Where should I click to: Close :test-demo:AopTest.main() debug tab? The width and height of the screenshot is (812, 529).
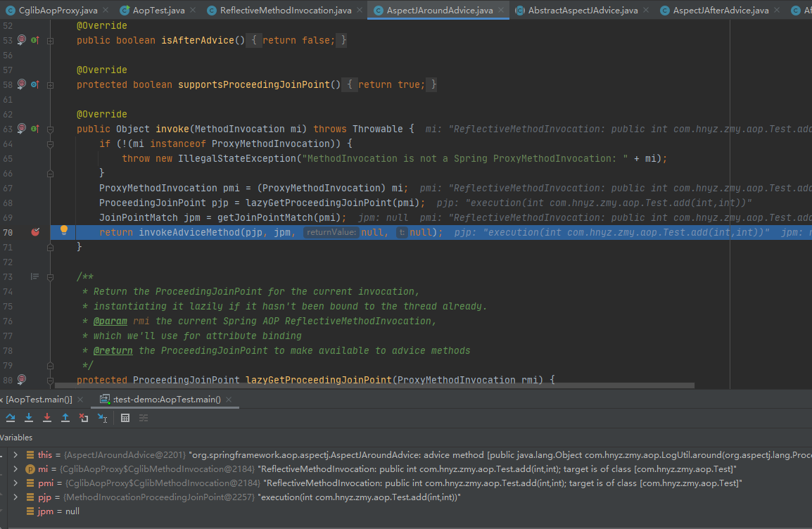pos(229,399)
